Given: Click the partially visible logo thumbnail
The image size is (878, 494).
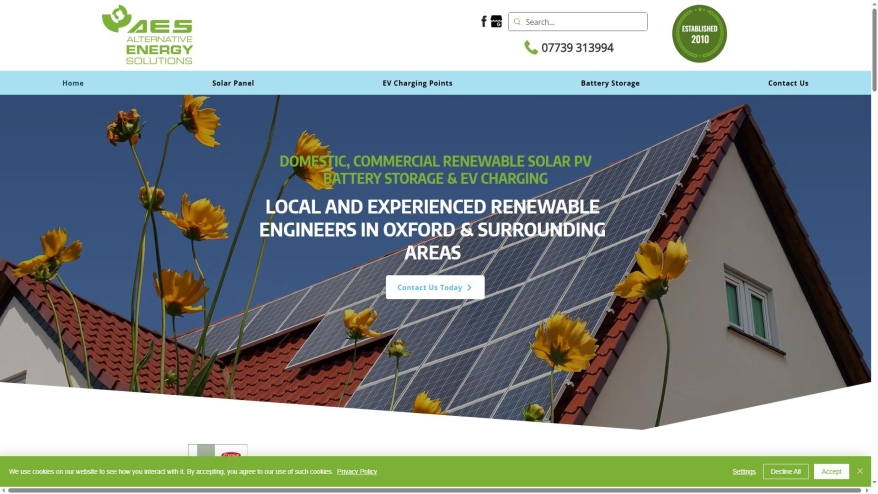Looking at the screenshot, I should [218, 450].
